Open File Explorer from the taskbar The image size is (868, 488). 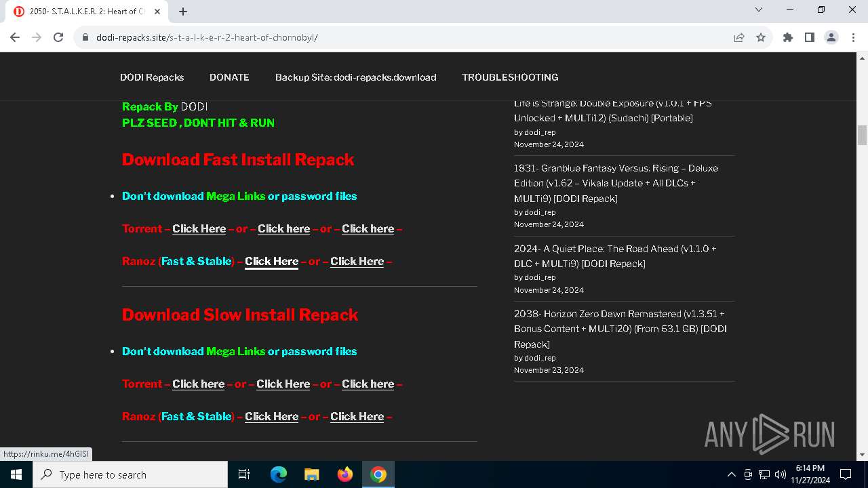click(312, 474)
